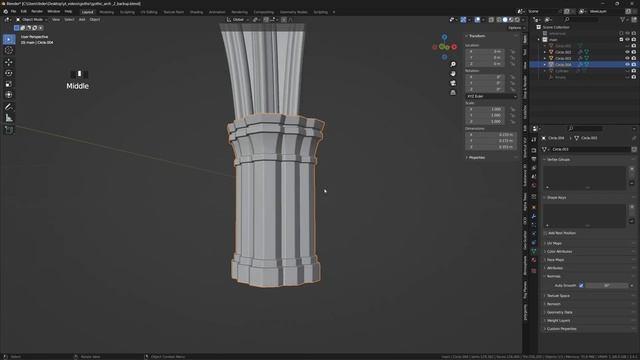Hide Circle.004 with its eye icon
The width and height of the screenshot is (640, 360).
coord(627,64)
